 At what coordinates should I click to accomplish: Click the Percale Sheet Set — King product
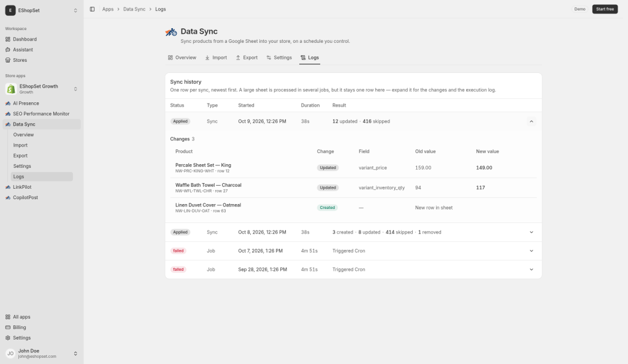coord(203,165)
